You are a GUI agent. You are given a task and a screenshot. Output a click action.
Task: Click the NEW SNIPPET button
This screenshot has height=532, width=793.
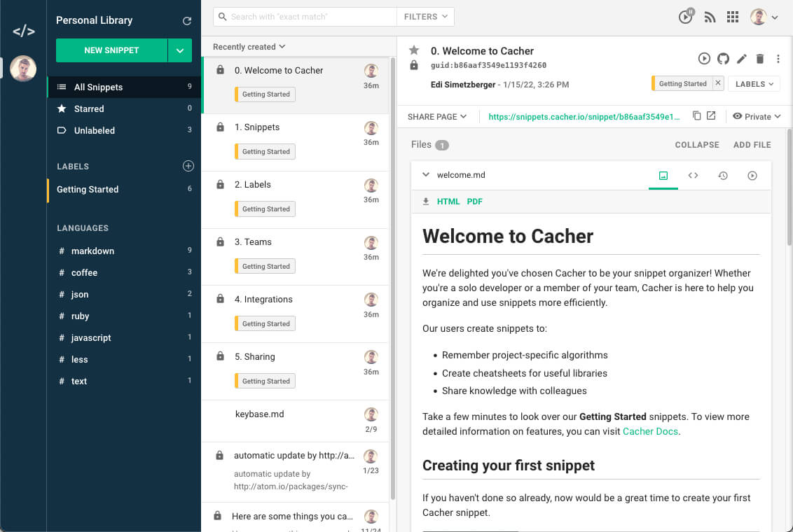(x=111, y=50)
